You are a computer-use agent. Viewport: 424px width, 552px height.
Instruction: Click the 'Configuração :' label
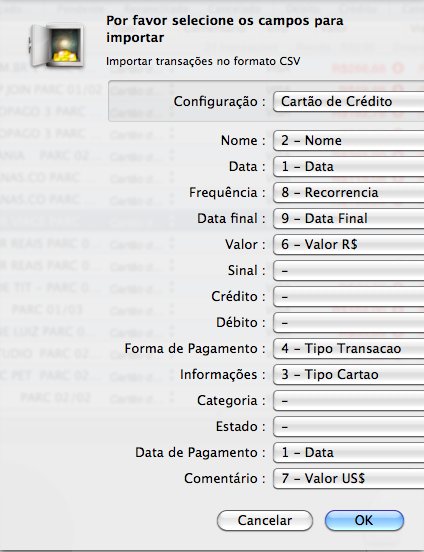[219, 102]
